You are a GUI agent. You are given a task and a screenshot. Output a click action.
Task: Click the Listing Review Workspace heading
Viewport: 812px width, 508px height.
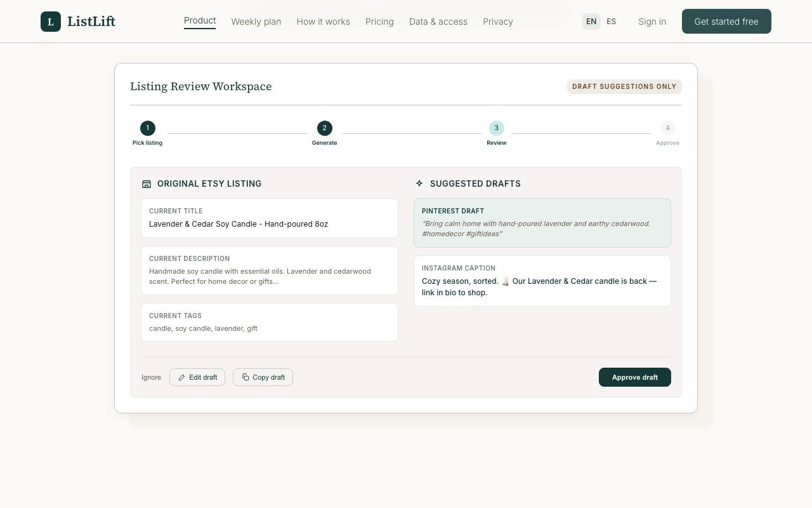[x=201, y=86]
